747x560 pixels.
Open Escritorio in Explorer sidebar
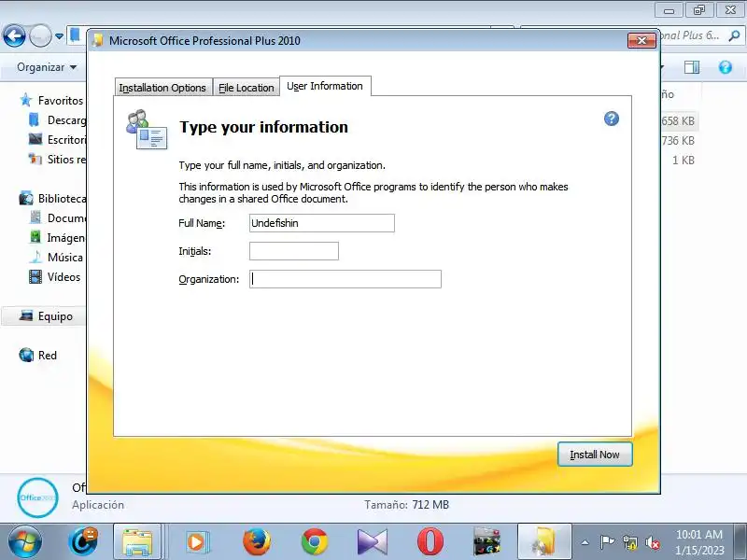click(x=58, y=139)
